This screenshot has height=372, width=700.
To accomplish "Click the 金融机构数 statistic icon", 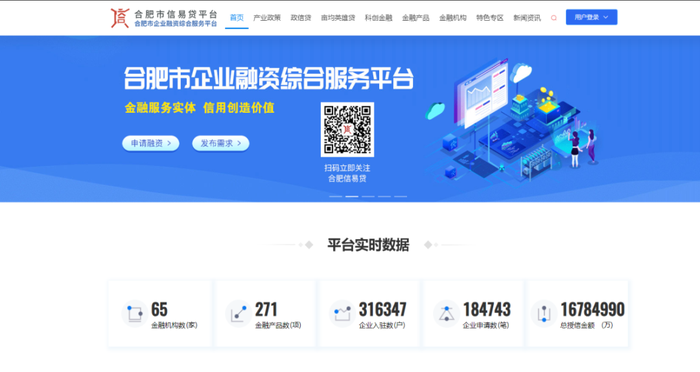I will [134, 313].
